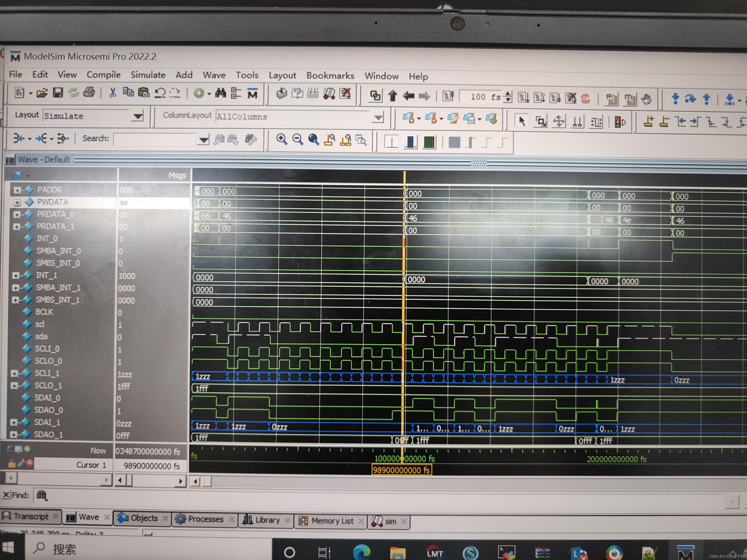This screenshot has width=747, height=560.
Task: Expand the SCLI_1 signal
Action: pos(14,373)
